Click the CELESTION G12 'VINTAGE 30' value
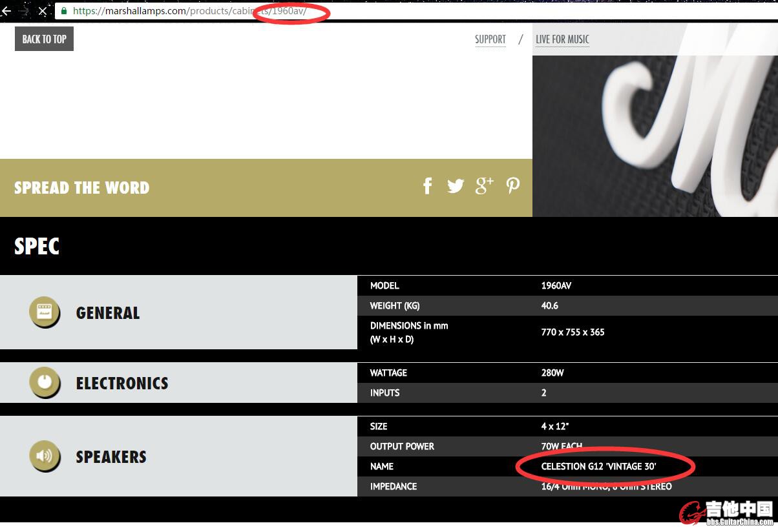Screen dimensions: 778x532 [x=599, y=466]
